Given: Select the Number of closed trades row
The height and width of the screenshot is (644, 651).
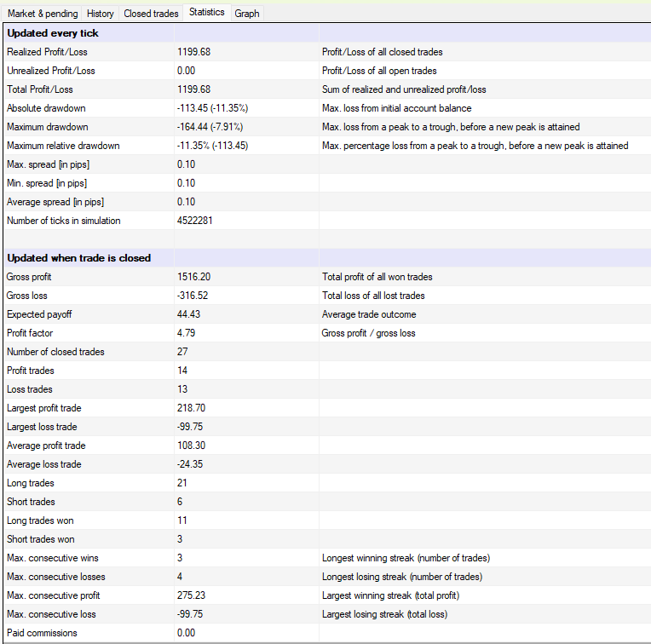Looking at the screenshot, I should coord(57,352).
